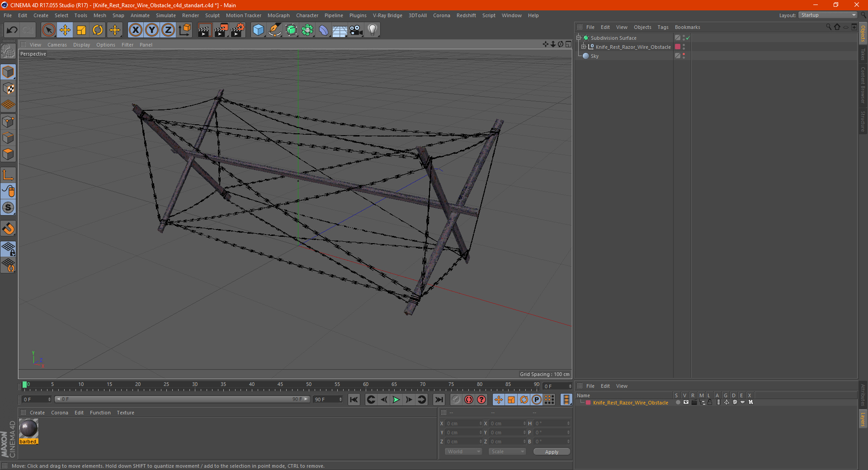Click the X position input field
Image resolution: width=868 pixels, height=470 pixels.
pyautogui.click(x=463, y=423)
